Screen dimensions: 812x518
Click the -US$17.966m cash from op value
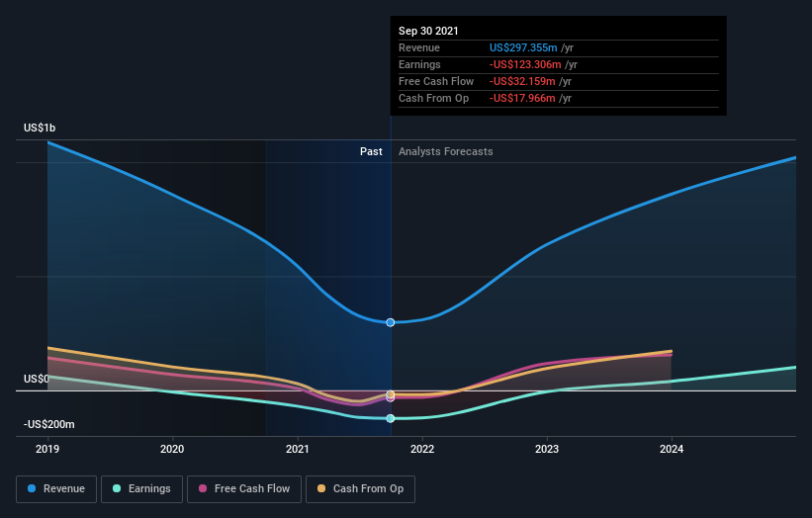tap(522, 98)
